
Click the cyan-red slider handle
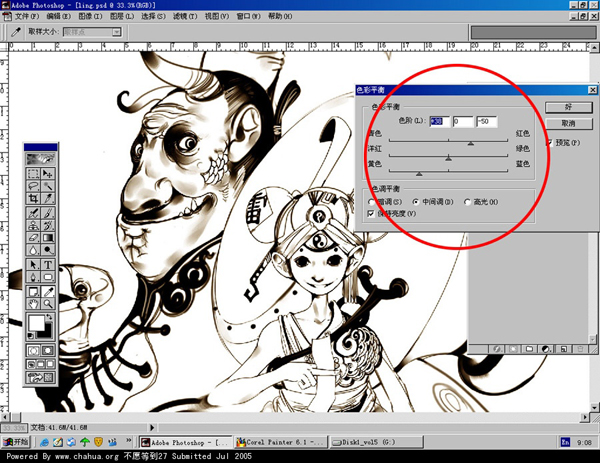[471, 143]
